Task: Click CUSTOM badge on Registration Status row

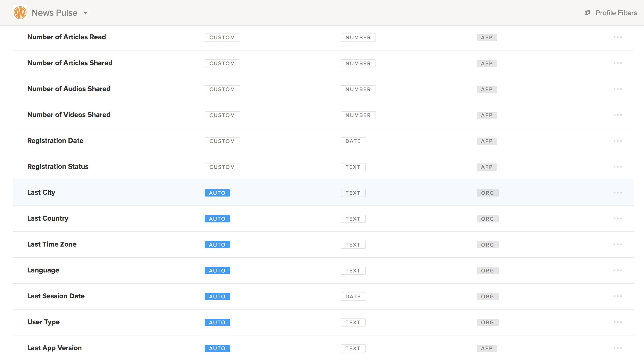Action: 222,167
